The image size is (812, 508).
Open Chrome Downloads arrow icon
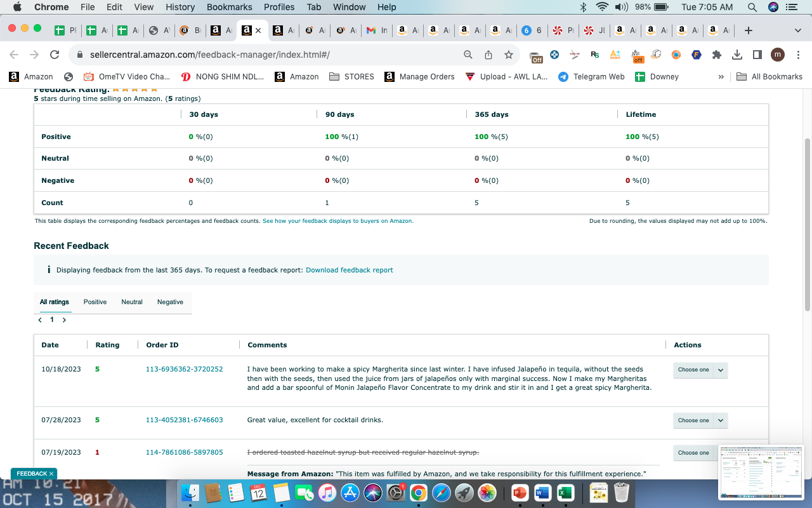[737, 55]
